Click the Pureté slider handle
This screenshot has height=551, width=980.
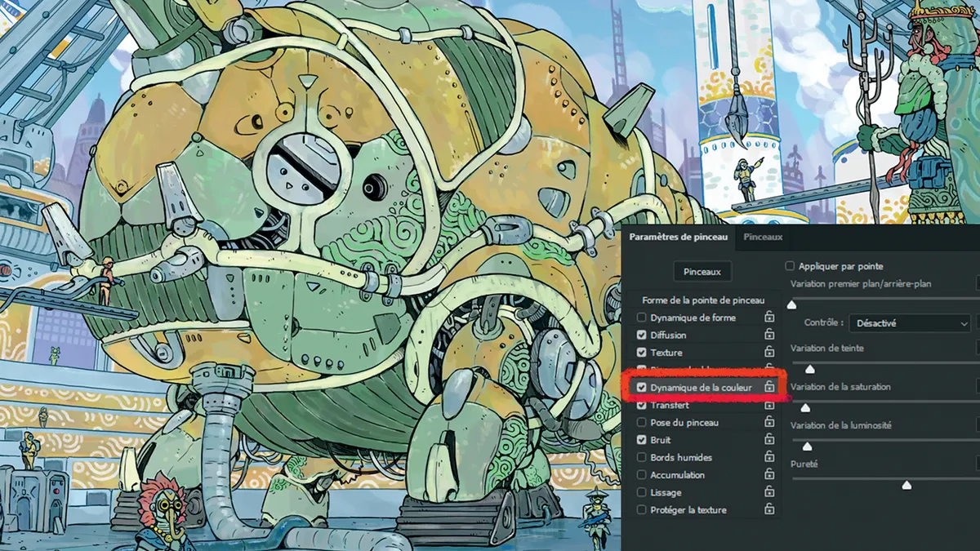point(906,486)
